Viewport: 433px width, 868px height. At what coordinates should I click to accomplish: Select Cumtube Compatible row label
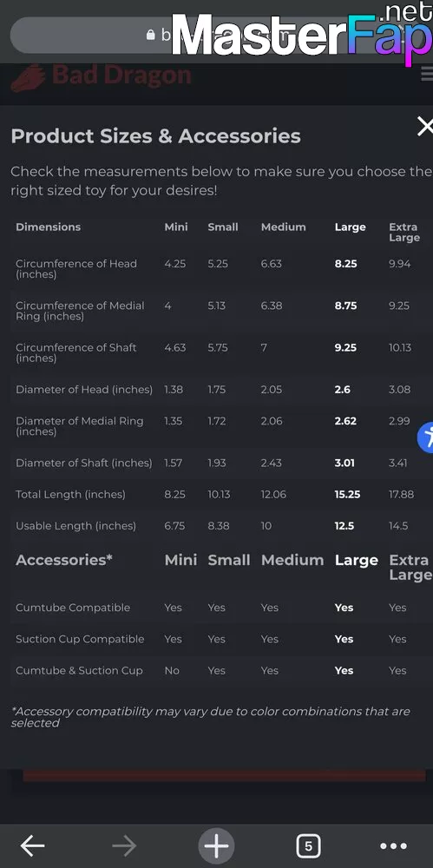[x=73, y=608]
